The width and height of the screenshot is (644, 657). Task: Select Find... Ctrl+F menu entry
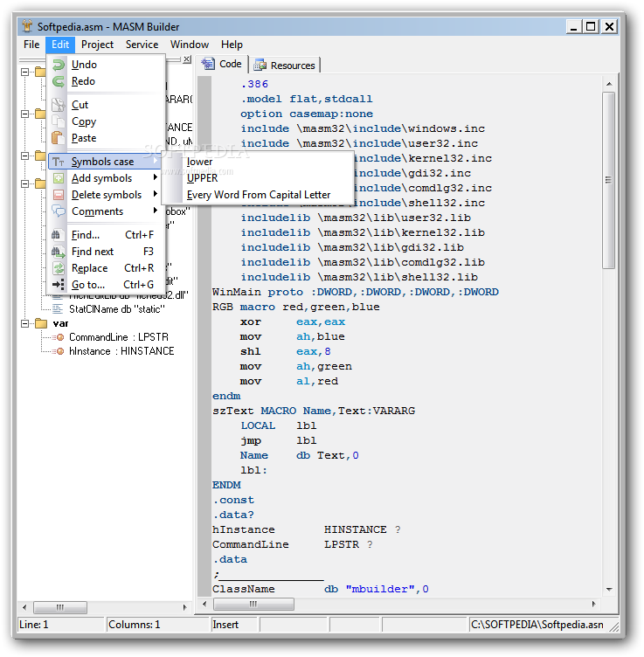click(x=105, y=235)
